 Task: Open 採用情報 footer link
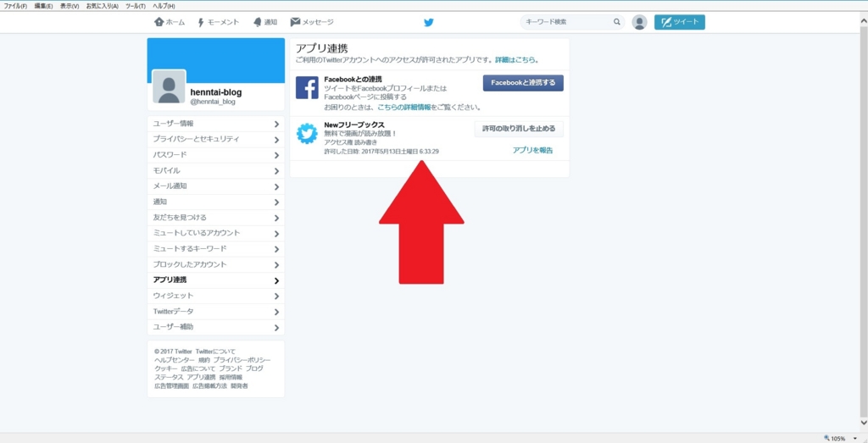(x=231, y=377)
